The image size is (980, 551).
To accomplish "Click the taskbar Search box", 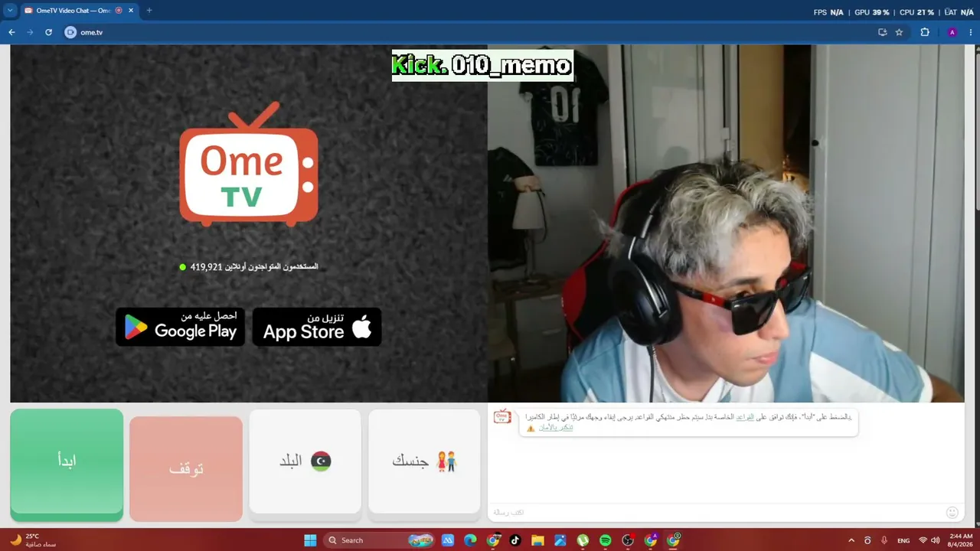I will click(x=380, y=540).
